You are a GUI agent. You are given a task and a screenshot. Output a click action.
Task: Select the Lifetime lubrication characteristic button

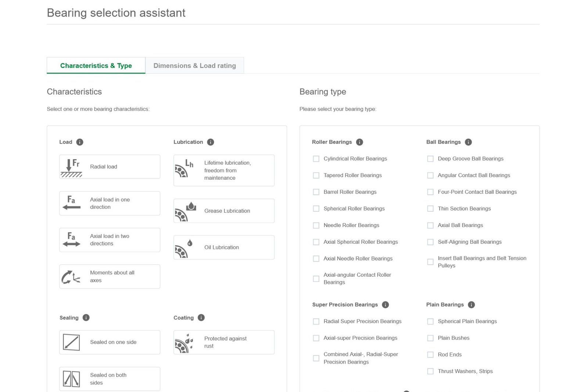point(224,170)
